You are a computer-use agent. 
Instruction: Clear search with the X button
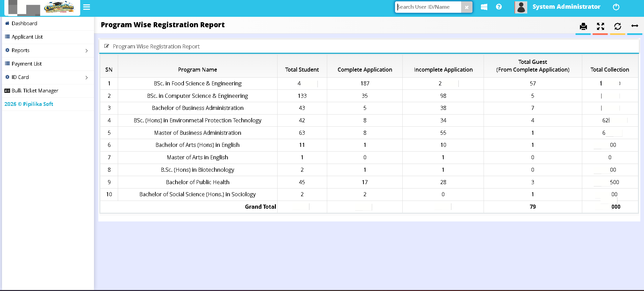(466, 7)
